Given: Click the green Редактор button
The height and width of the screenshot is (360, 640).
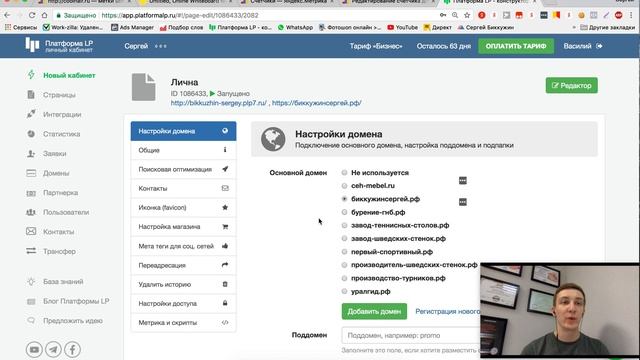Looking at the screenshot, I should click(x=571, y=85).
